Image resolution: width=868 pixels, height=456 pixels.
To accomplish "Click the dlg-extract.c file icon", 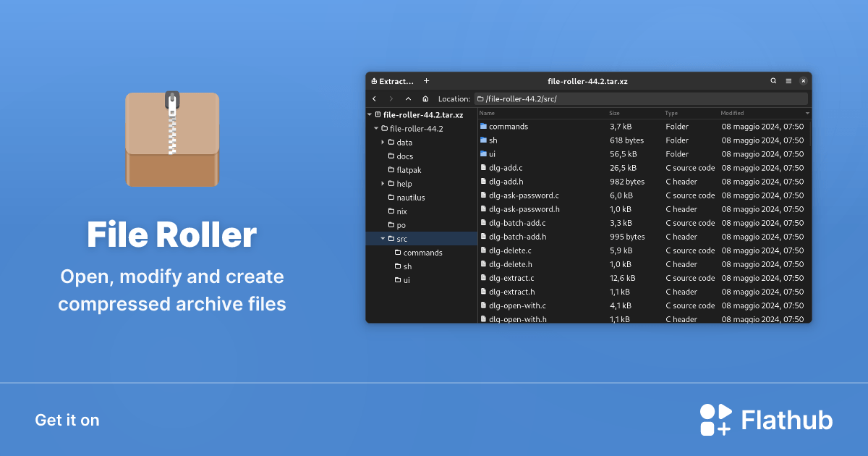I will 483,277.
